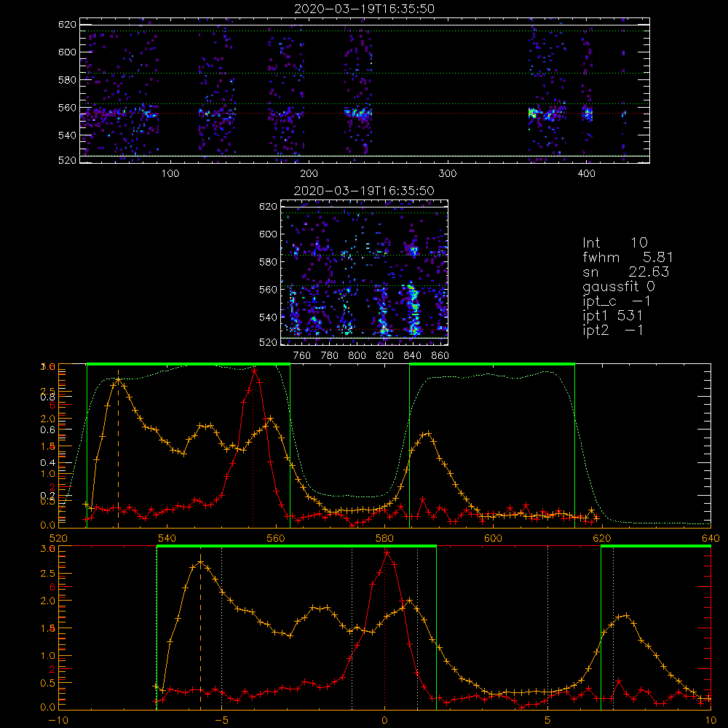Click x-axis label 100 on top spectrogram

coord(170,174)
